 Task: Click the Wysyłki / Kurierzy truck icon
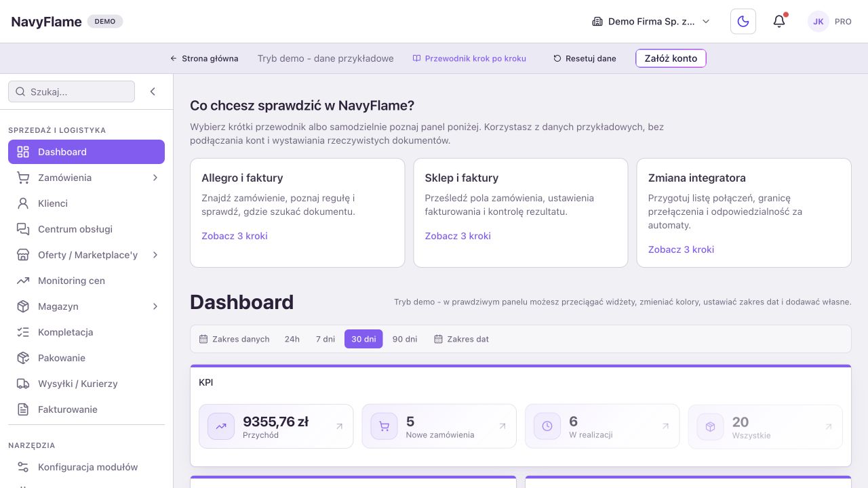23,384
